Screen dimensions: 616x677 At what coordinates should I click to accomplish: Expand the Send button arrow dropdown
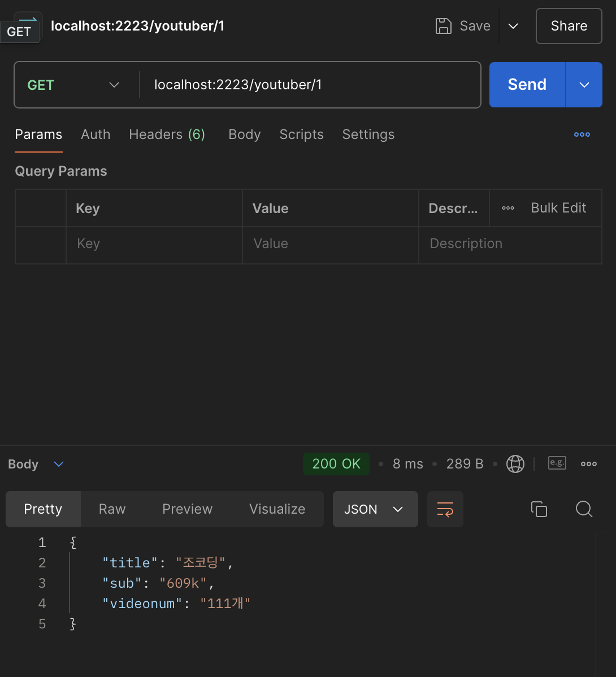(x=584, y=85)
